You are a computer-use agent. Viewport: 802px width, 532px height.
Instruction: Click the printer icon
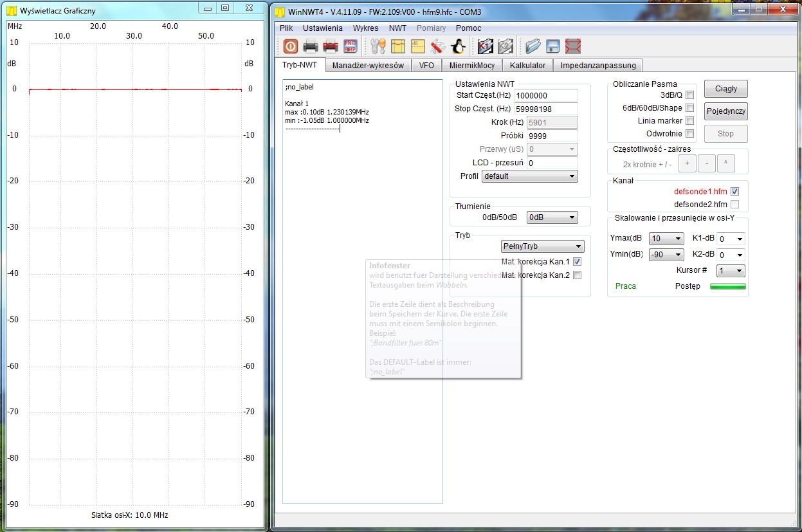[x=311, y=46]
